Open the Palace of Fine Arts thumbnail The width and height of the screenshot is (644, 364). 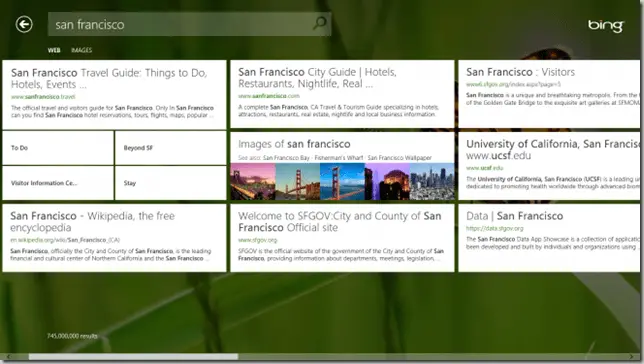point(387,182)
